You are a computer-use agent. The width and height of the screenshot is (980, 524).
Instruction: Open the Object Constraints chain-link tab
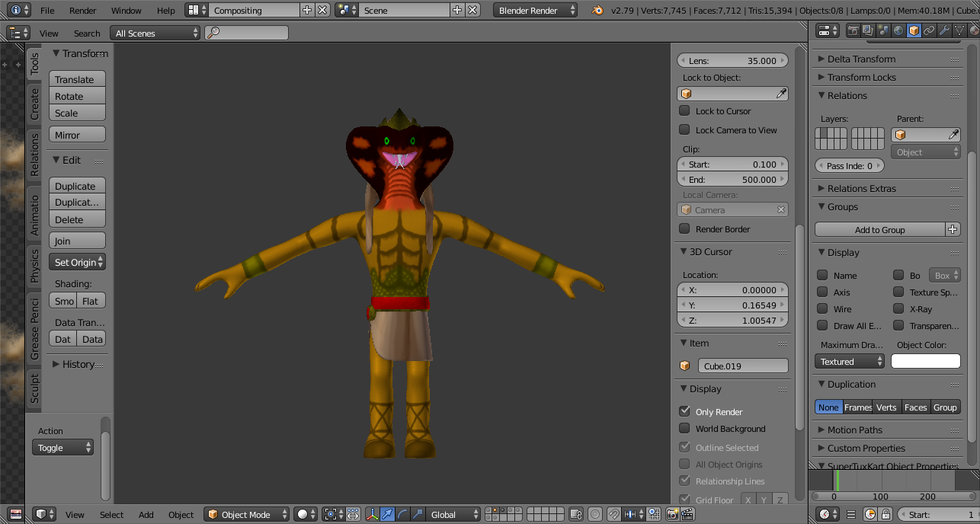click(929, 30)
